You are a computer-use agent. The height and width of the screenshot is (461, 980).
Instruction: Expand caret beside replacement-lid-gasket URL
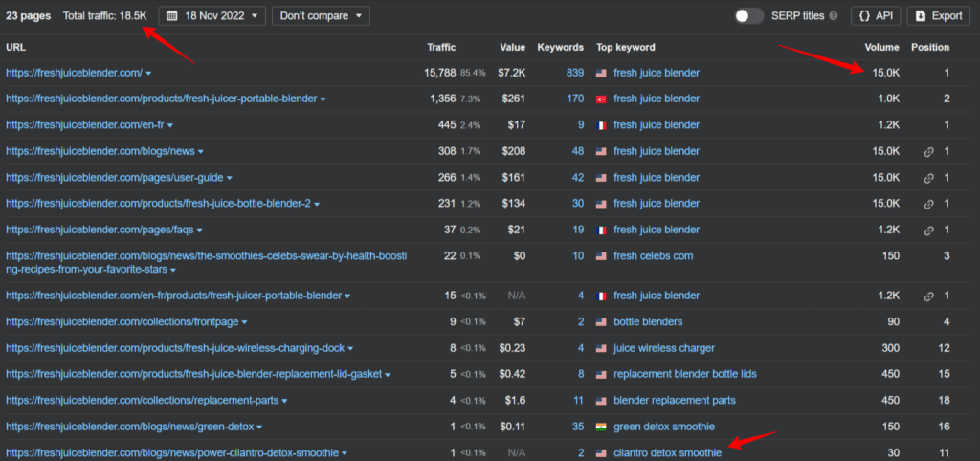[388, 375]
